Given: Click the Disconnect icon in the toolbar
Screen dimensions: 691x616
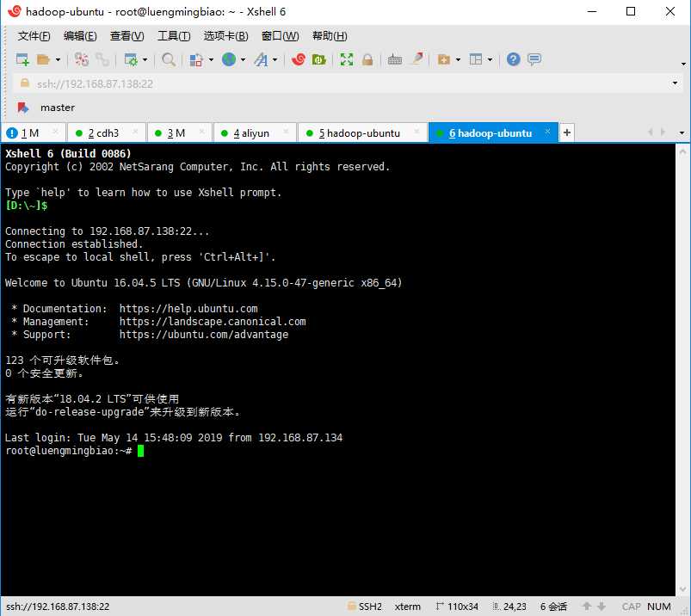Looking at the screenshot, I should (x=82, y=59).
